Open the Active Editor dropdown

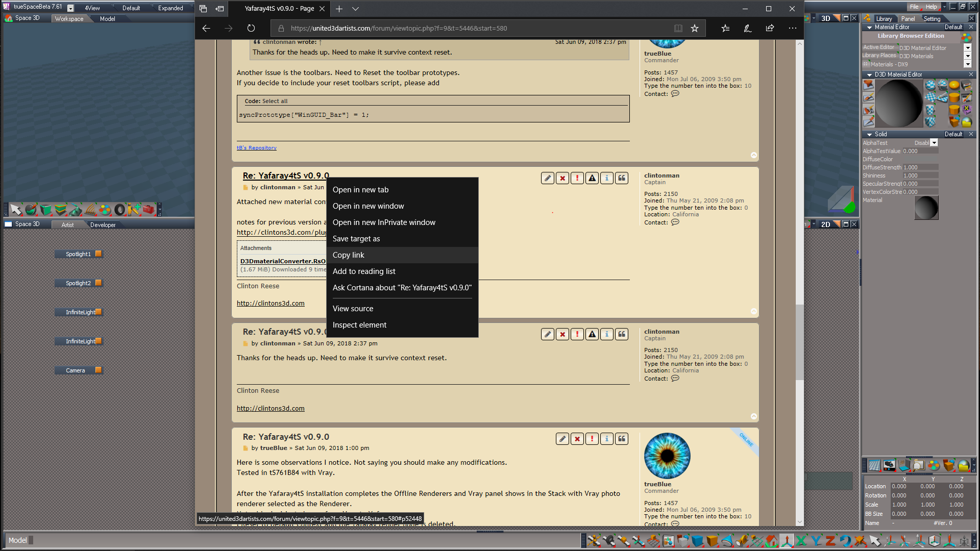(968, 48)
